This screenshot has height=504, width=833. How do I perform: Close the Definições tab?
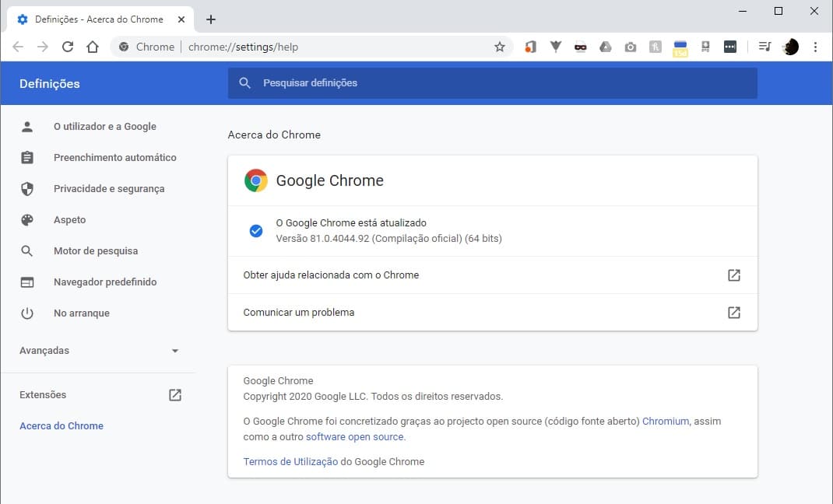click(x=181, y=19)
